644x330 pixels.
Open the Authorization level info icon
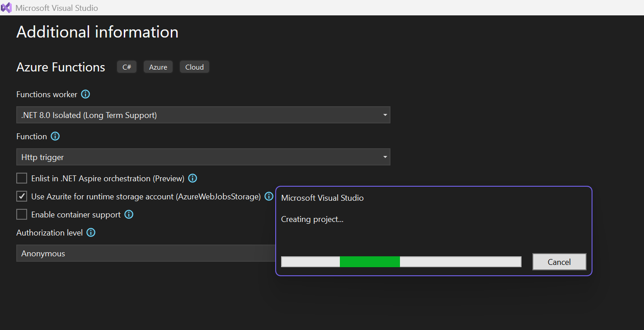coord(91,232)
